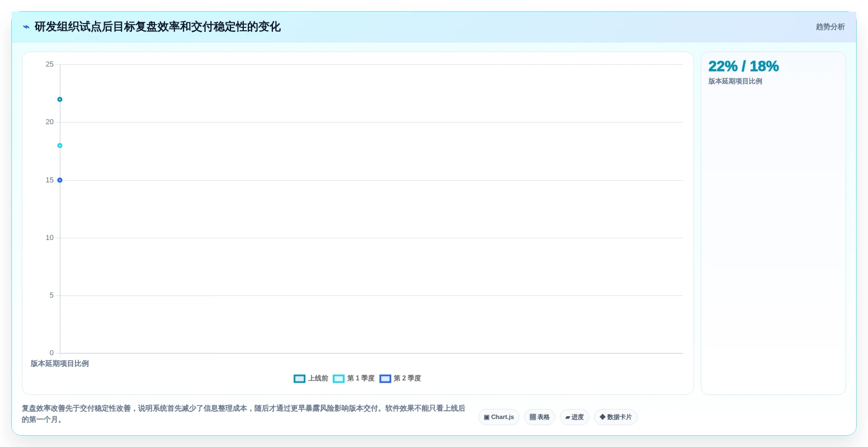Viewport: 868px width, 447px height.
Task: Click the 趋势分析 label in header
Action: [831, 27]
